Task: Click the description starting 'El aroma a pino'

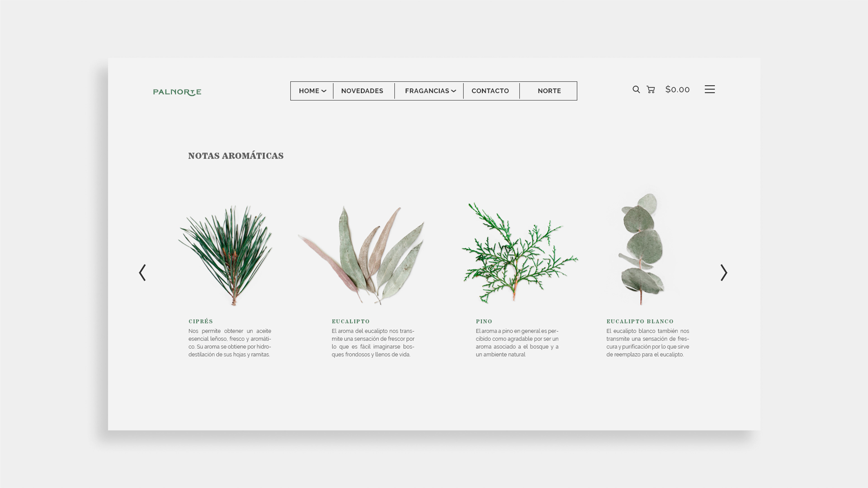Action: [x=517, y=343]
